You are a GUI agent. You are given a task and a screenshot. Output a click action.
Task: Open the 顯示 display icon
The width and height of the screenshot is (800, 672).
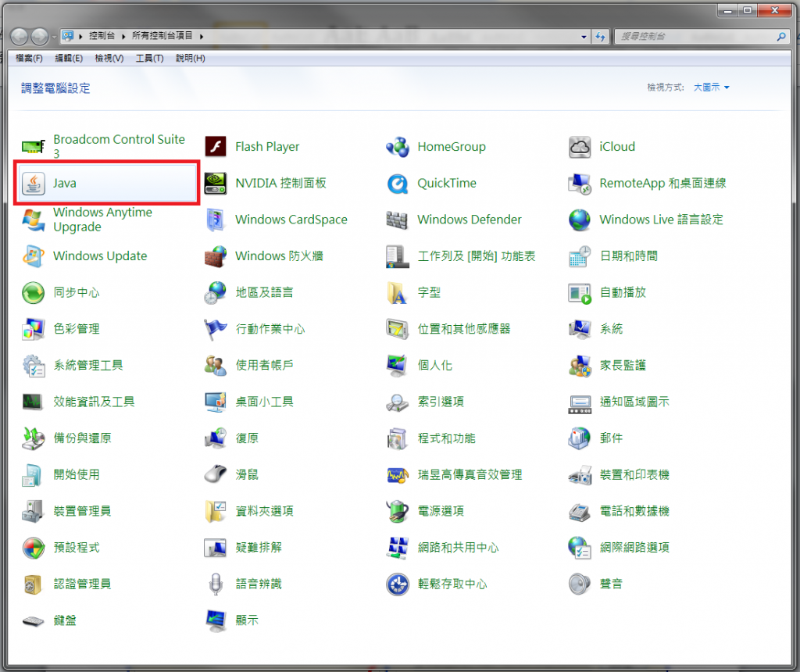click(x=216, y=620)
